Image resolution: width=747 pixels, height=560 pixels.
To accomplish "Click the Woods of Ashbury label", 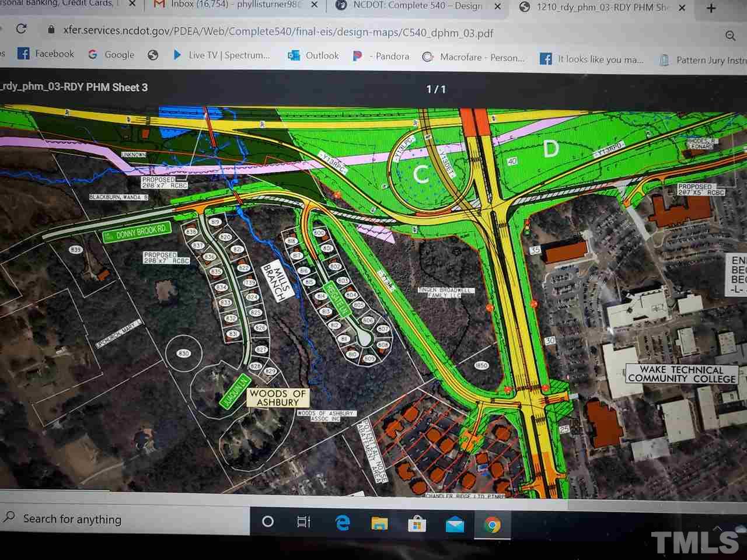I will (278, 398).
